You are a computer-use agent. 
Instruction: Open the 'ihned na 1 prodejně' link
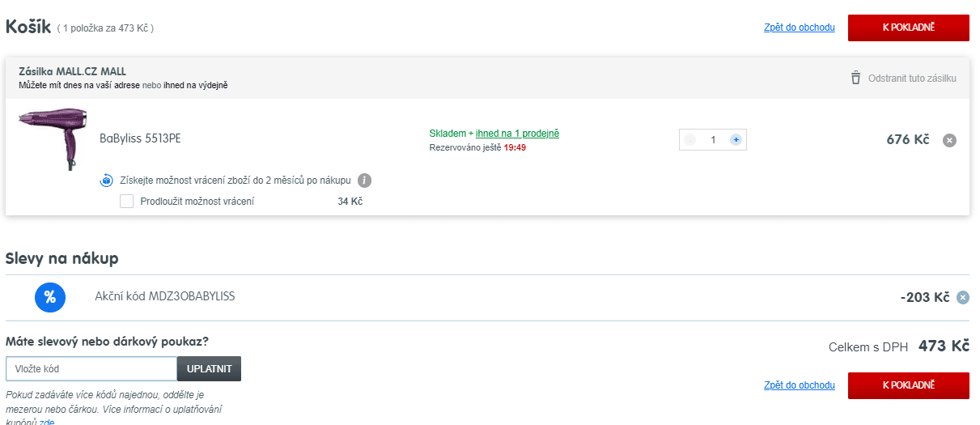click(x=517, y=133)
